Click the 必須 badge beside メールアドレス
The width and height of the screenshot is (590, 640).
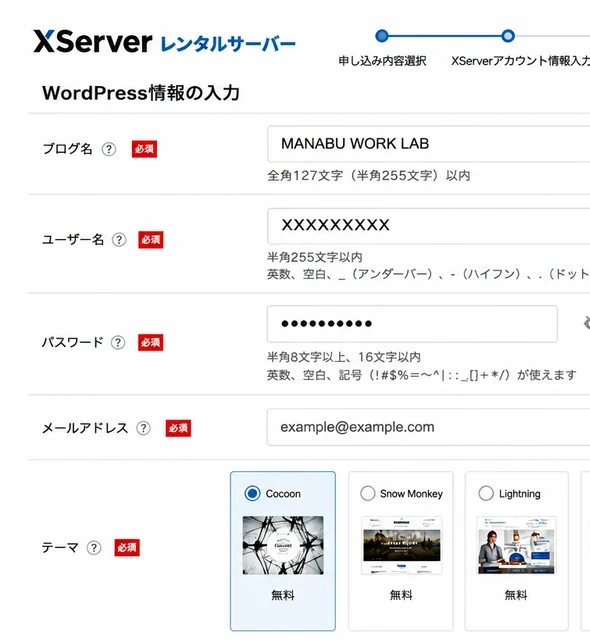point(178,428)
